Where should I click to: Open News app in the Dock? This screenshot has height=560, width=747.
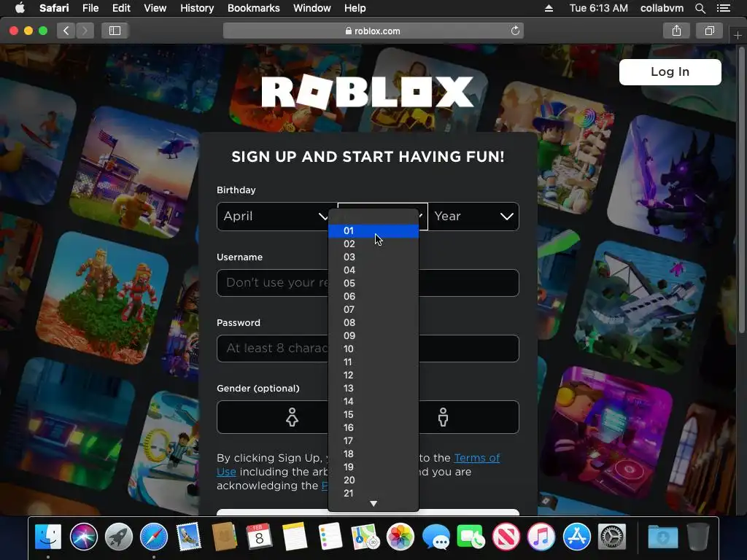point(506,537)
